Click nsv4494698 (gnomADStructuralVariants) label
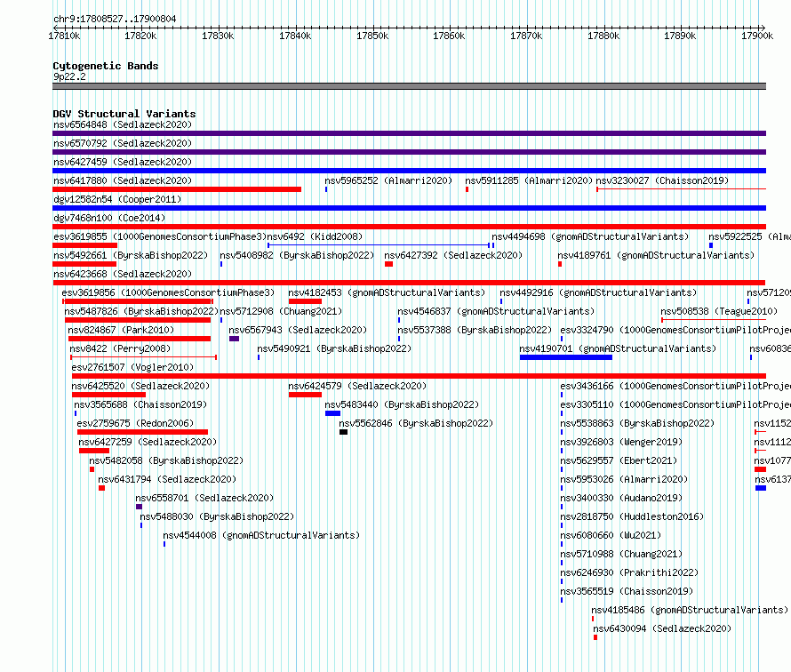The width and height of the screenshot is (791, 672). coord(590,236)
